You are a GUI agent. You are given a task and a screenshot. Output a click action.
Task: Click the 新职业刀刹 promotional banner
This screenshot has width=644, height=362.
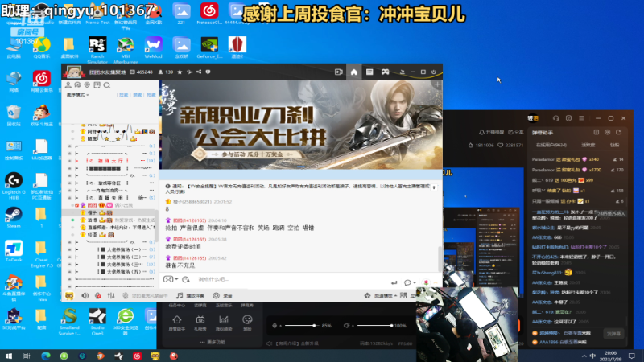point(301,125)
